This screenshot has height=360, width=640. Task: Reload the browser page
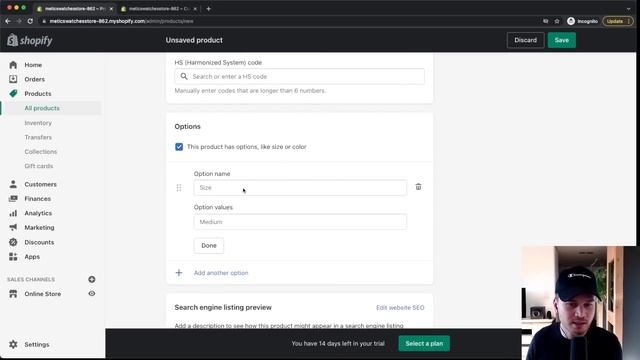(x=30, y=21)
